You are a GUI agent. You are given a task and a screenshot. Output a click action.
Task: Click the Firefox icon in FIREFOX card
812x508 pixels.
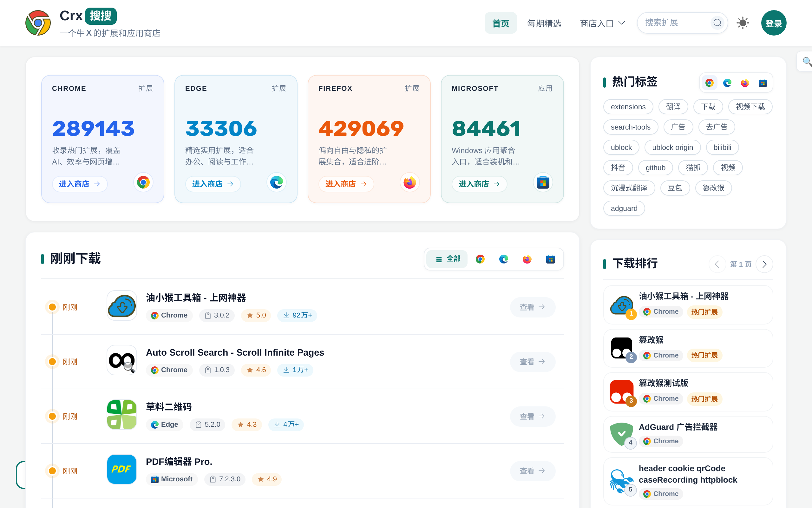tap(410, 183)
